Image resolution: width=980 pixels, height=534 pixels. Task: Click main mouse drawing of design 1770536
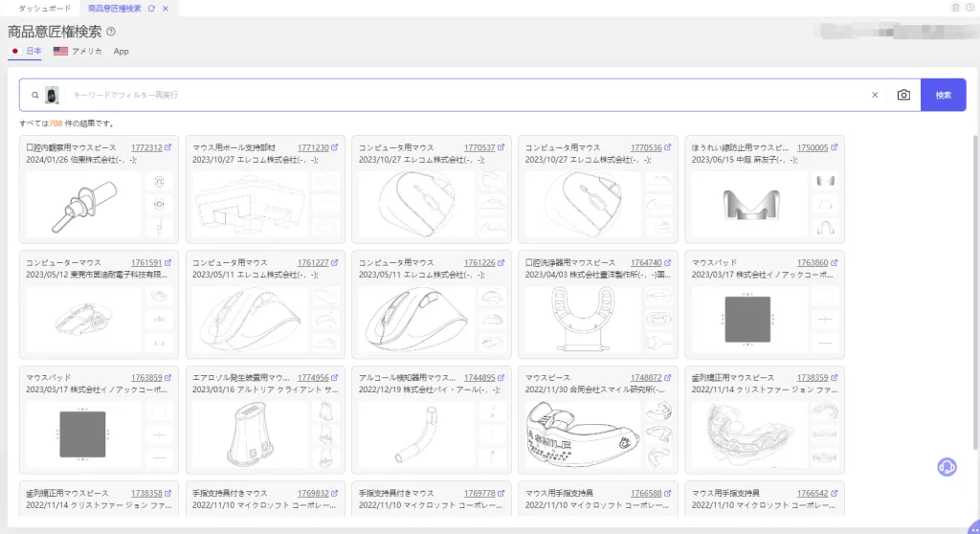click(583, 205)
